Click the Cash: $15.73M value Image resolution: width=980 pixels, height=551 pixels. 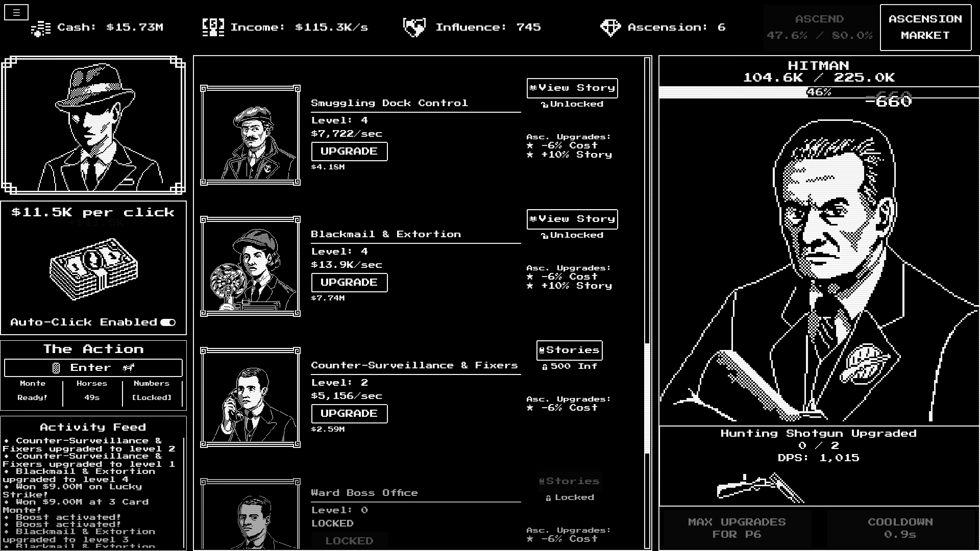click(110, 28)
